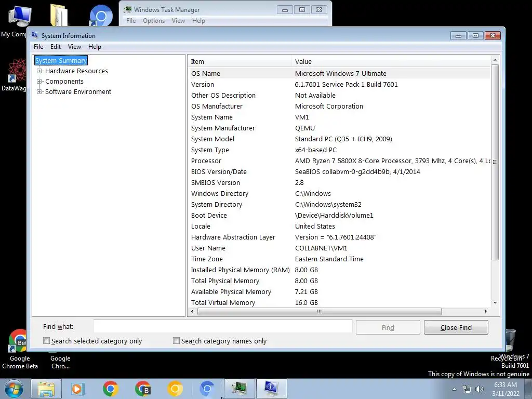Select the OS Name row
The width and height of the screenshot is (532, 399).
(x=340, y=73)
